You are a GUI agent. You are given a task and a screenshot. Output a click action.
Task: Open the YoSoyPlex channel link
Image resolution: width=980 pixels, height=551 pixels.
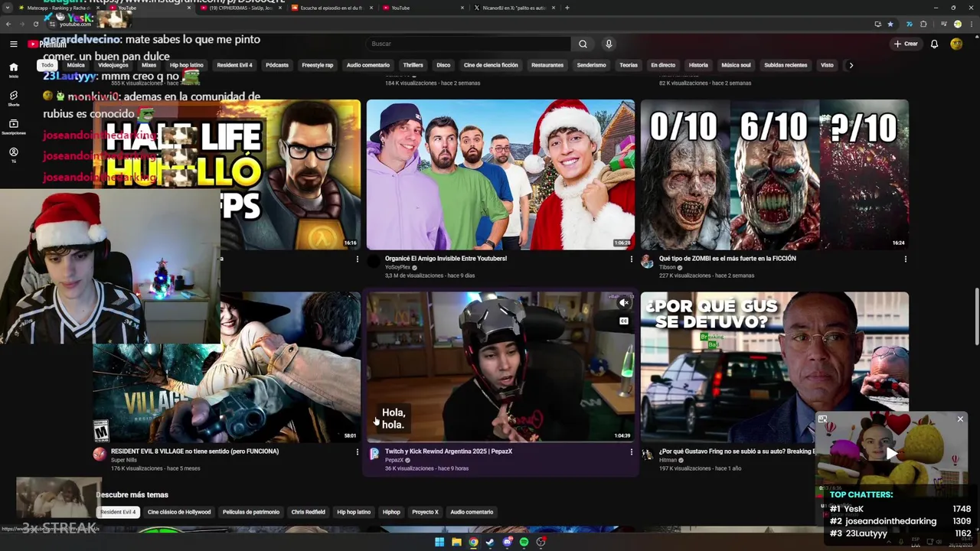point(398,267)
